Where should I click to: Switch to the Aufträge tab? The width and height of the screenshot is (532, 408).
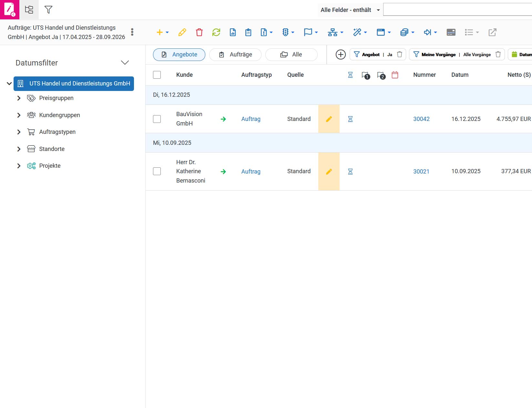235,55
